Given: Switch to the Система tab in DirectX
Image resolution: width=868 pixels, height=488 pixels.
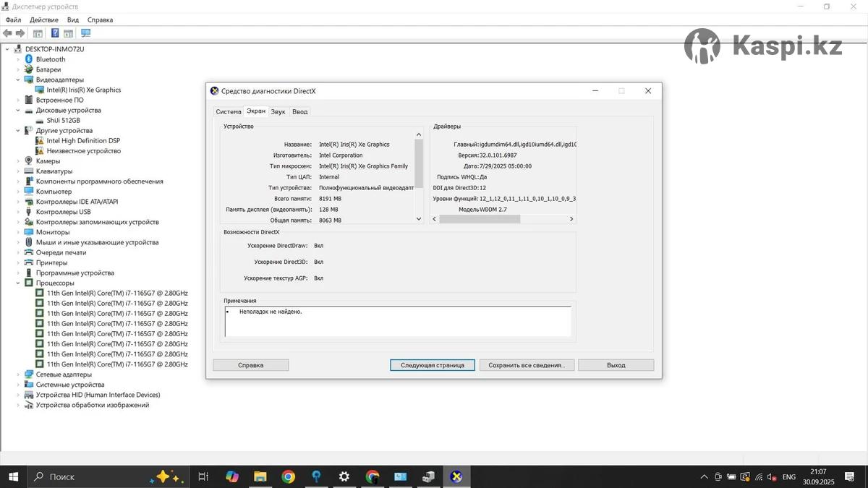Looking at the screenshot, I should coord(228,111).
